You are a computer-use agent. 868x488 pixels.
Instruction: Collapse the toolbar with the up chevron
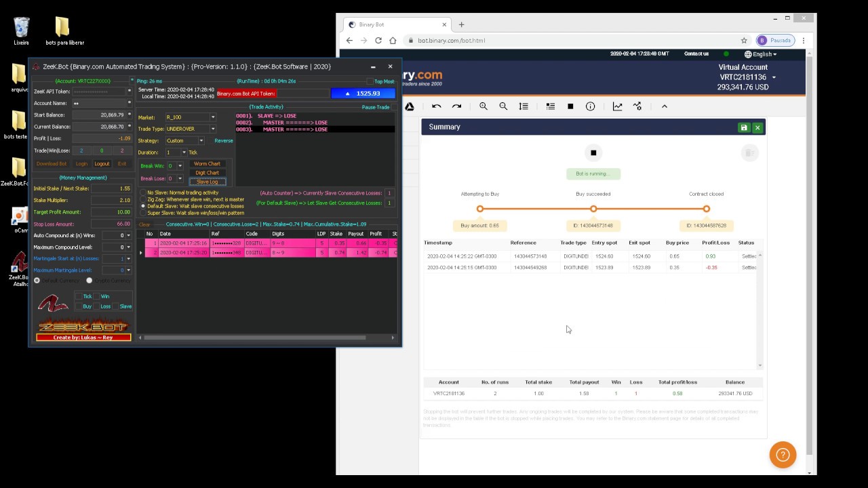click(x=664, y=106)
